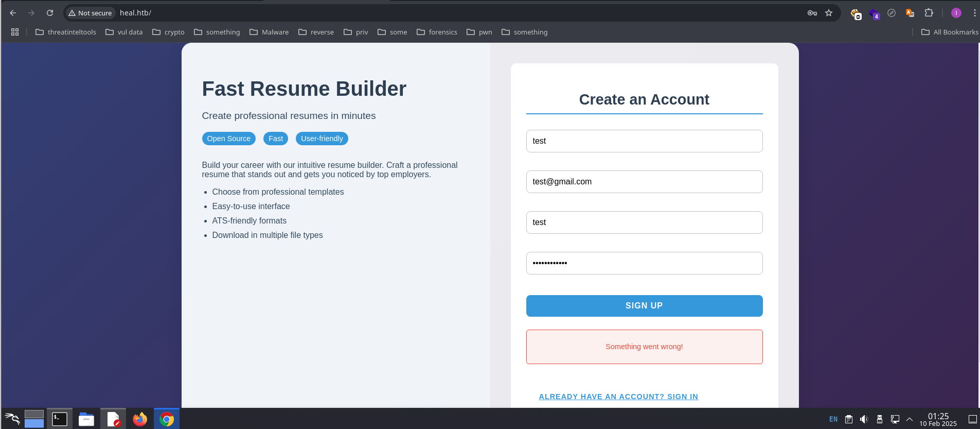Image resolution: width=980 pixels, height=429 pixels.
Task: Open the Malware bookmark folder
Action: [269, 32]
